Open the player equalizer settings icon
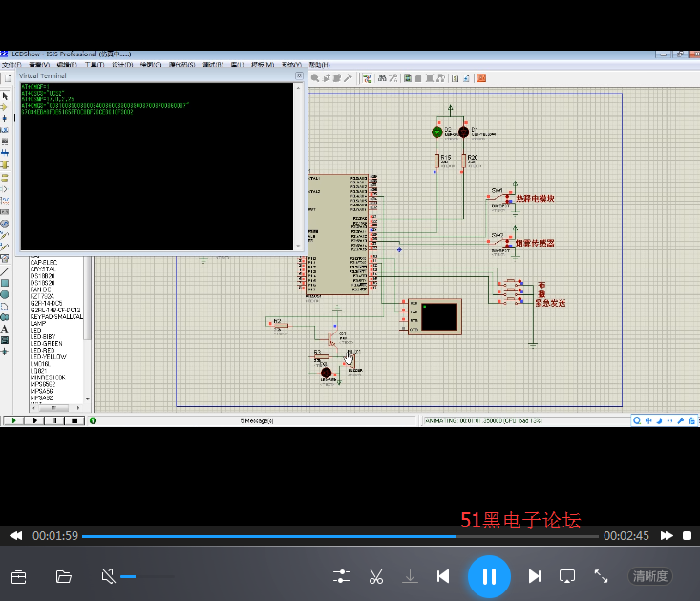Screen dimensions: 700x601 [x=342, y=576]
